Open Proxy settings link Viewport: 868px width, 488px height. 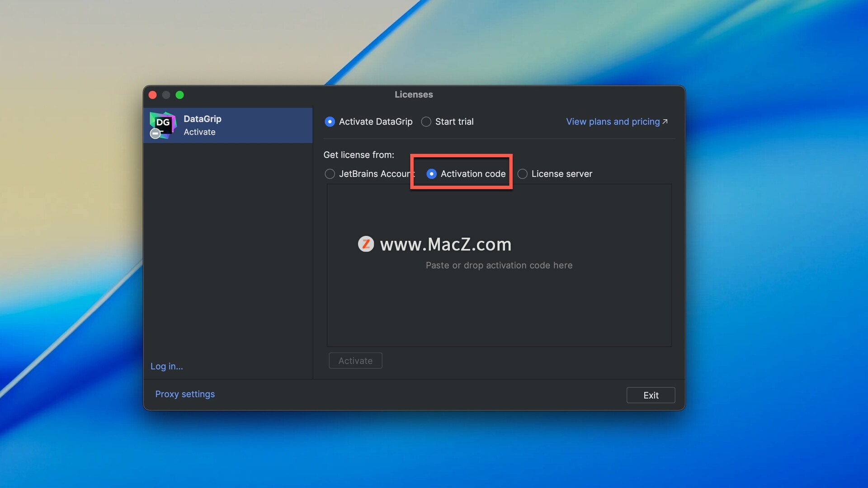[x=185, y=394]
